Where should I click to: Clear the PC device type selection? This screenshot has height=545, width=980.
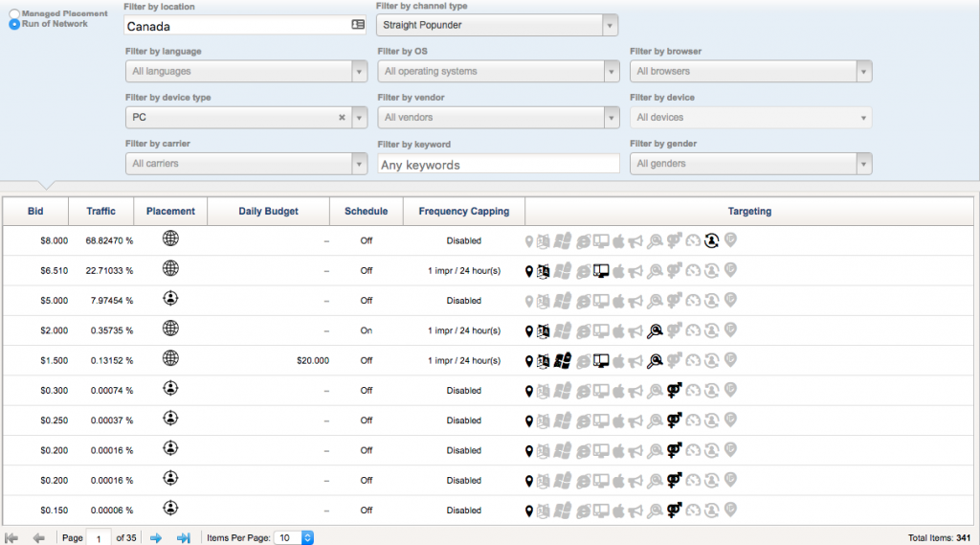click(x=342, y=118)
